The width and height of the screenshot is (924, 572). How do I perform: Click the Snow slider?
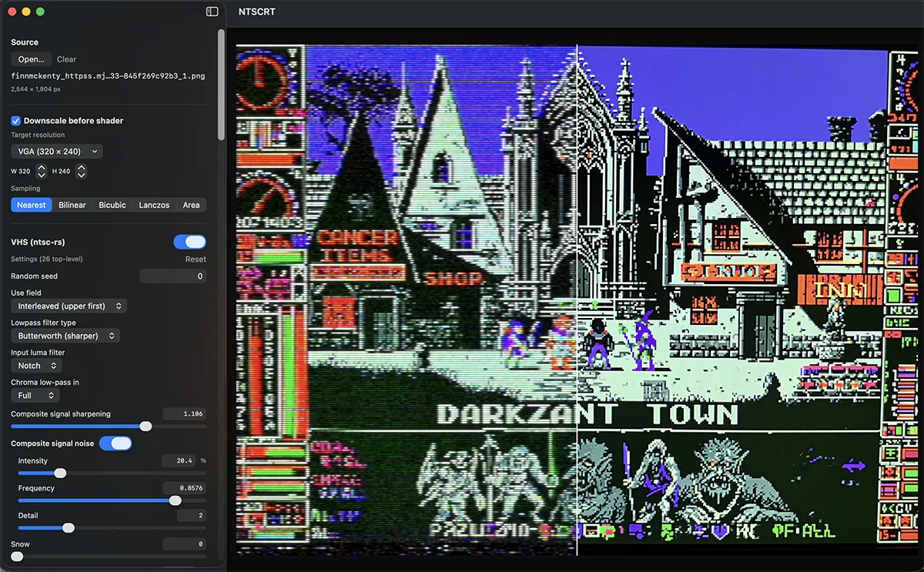coord(109,556)
